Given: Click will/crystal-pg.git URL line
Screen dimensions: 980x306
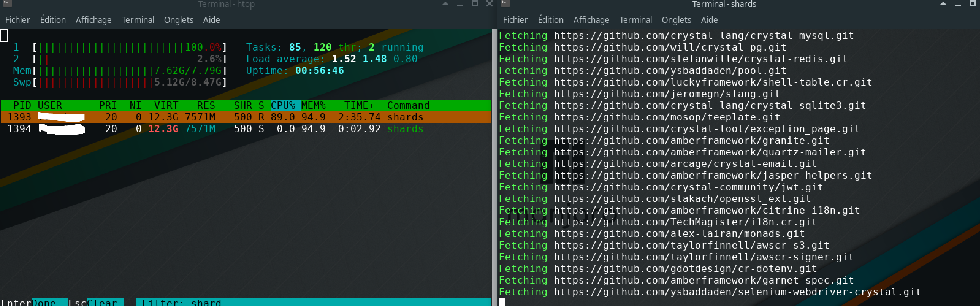Looking at the screenshot, I should coord(670,48).
